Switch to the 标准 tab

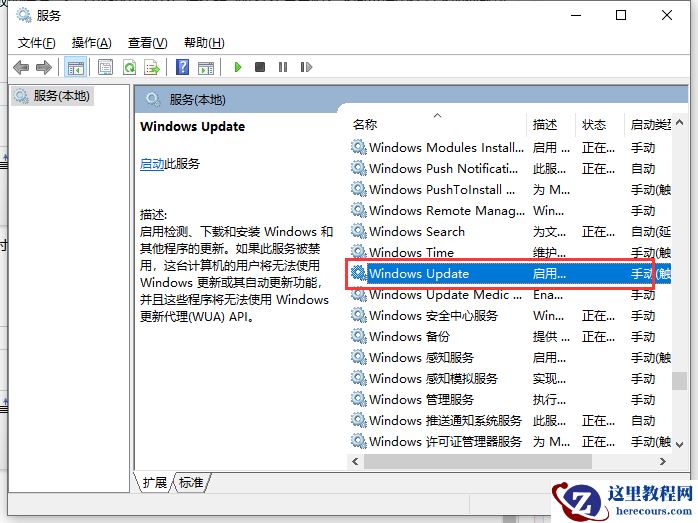(191, 482)
